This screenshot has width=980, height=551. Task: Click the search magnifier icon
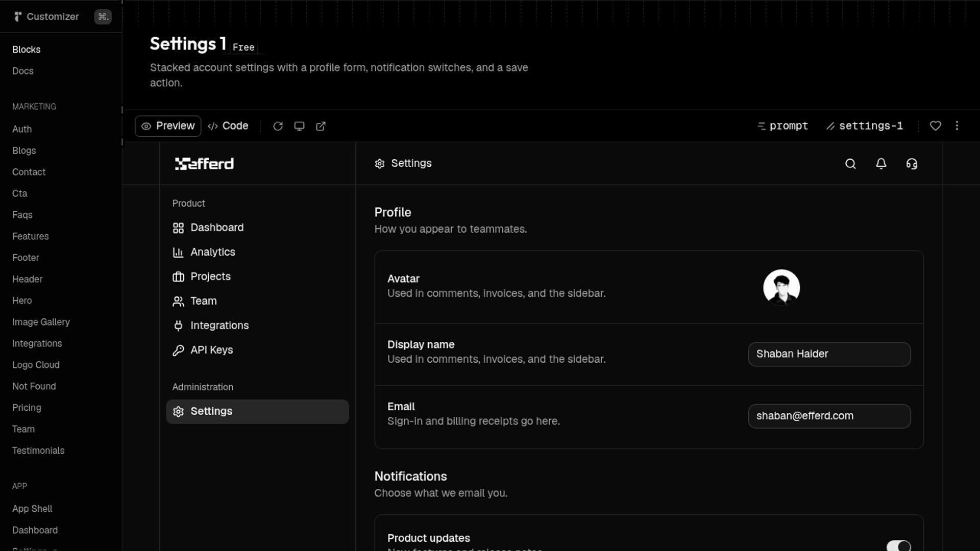point(850,164)
